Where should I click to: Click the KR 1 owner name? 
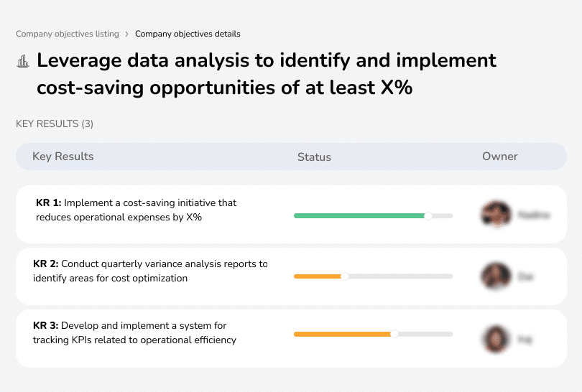pyautogui.click(x=534, y=215)
